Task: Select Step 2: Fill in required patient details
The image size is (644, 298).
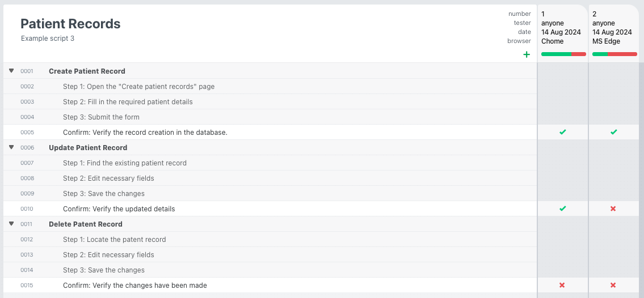Action: pos(128,102)
